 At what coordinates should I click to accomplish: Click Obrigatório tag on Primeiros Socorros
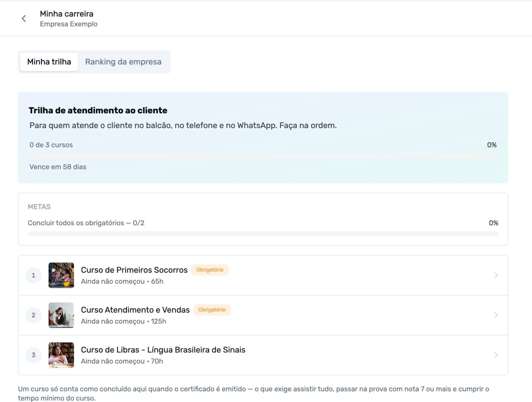[210, 270]
